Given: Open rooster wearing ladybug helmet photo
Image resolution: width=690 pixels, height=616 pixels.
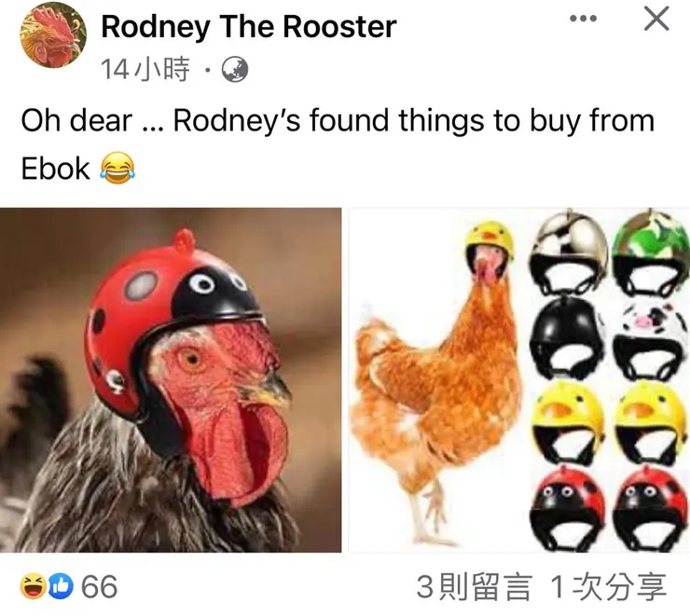Looking at the screenshot, I should (171, 380).
